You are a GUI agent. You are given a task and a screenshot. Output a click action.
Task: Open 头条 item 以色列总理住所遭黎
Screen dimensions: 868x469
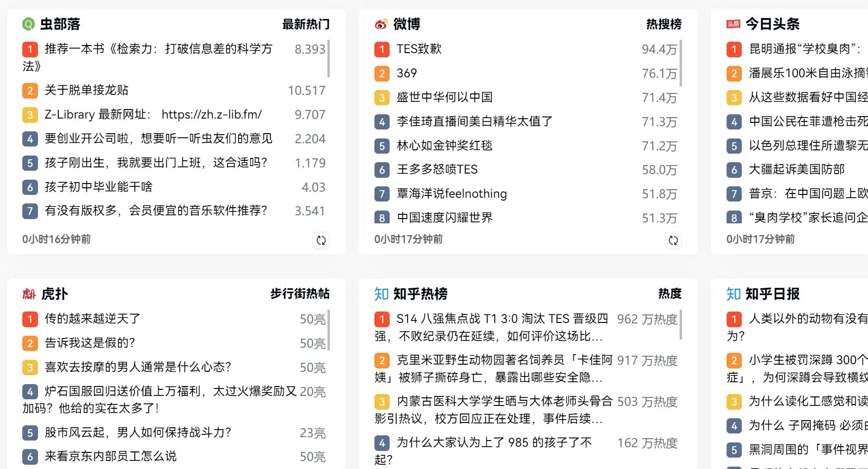[x=808, y=145]
